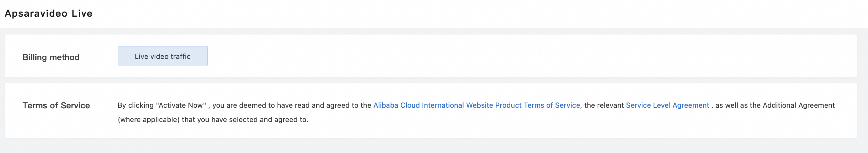Click the "you are deemed to have read" text
Screen dimensions: 868x153
(261, 105)
